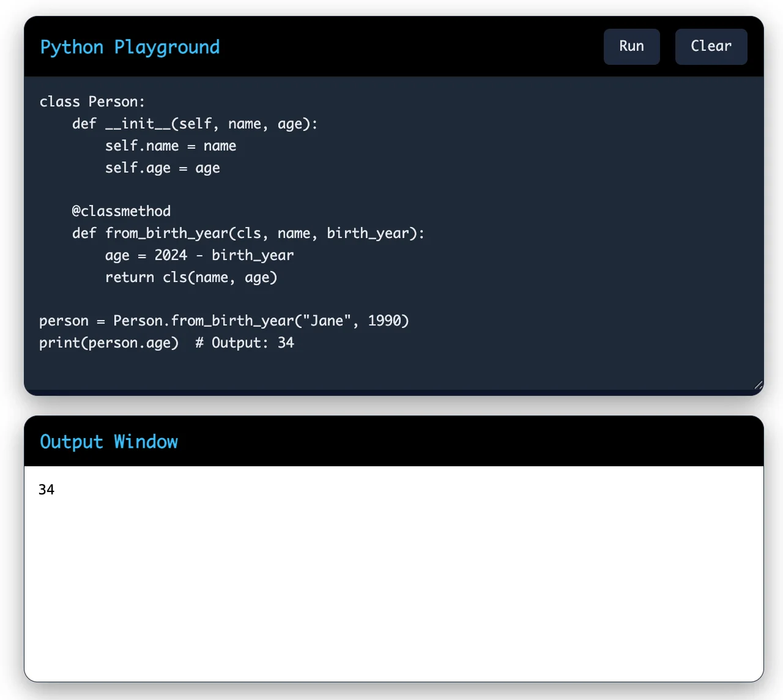Click the Clear button
The image size is (783, 700).
pos(711,47)
